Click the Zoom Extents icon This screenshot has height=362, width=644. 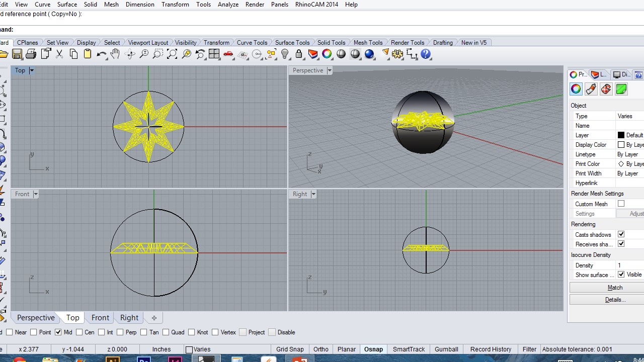pos(172,54)
